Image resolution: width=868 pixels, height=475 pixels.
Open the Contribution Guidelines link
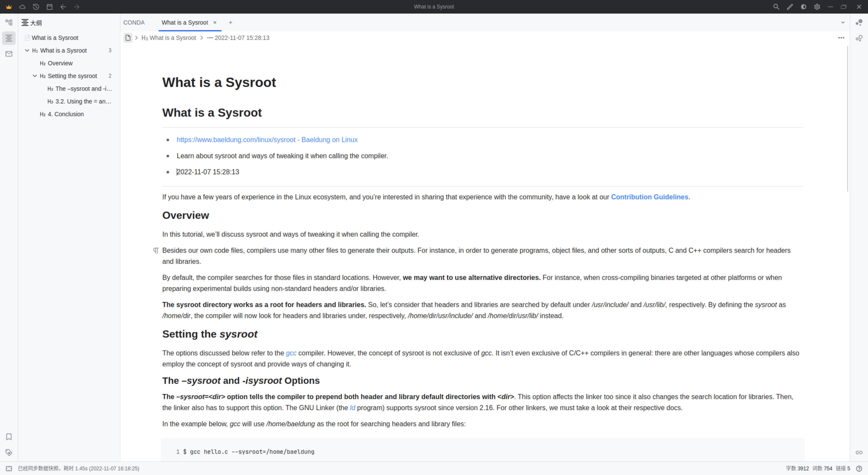click(x=649, y=197)
